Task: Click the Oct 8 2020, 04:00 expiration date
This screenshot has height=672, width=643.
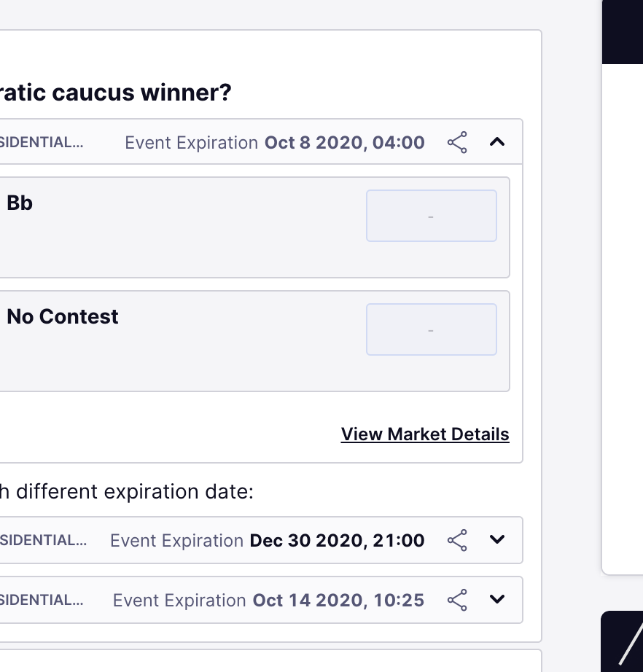Action: tap(344, 142)
